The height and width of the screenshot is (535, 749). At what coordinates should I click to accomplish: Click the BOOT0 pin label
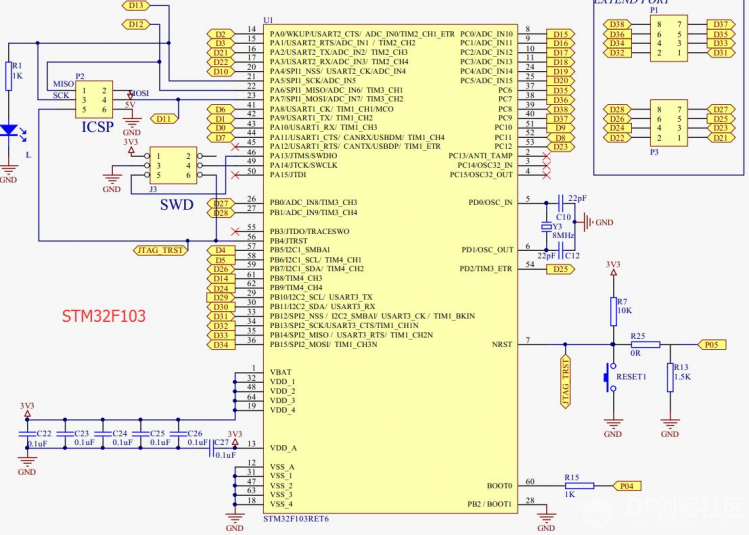(499, 486)
